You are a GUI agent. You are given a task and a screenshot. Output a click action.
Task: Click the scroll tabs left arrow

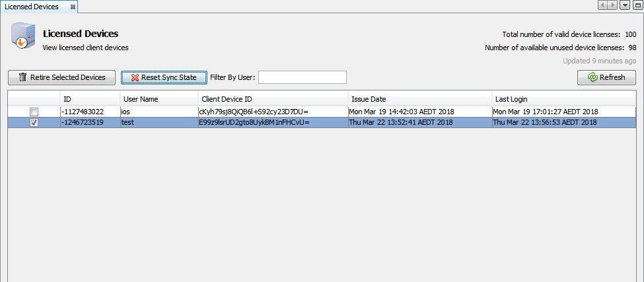click(x=603, y=6)
